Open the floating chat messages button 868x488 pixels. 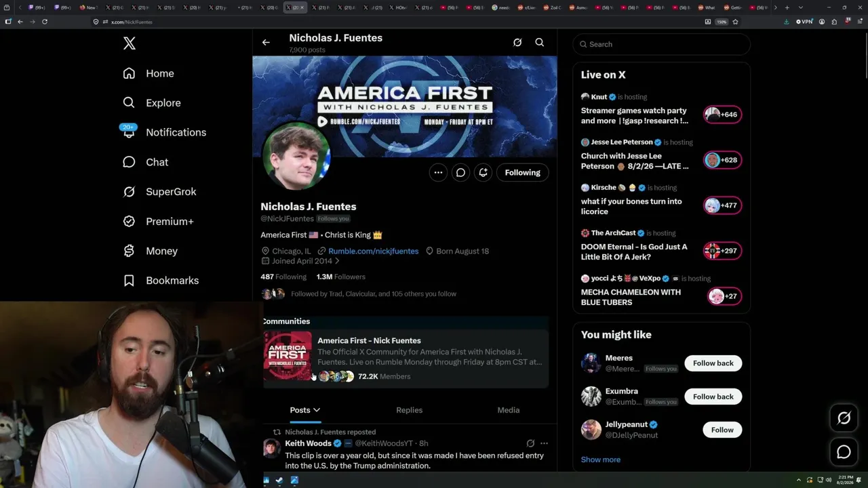pos(844,452)
